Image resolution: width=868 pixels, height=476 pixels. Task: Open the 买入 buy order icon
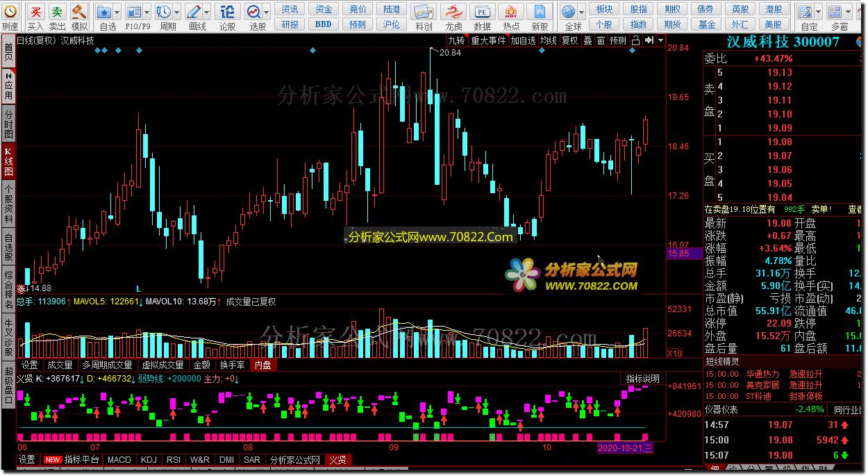coord(36,12)
